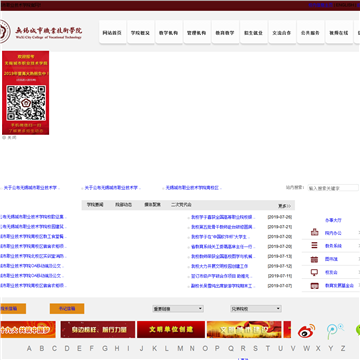Click the college emblem logo at top left
Image resolution: width=360 pixels, height=360 pixels.
[x=5, y=32]
